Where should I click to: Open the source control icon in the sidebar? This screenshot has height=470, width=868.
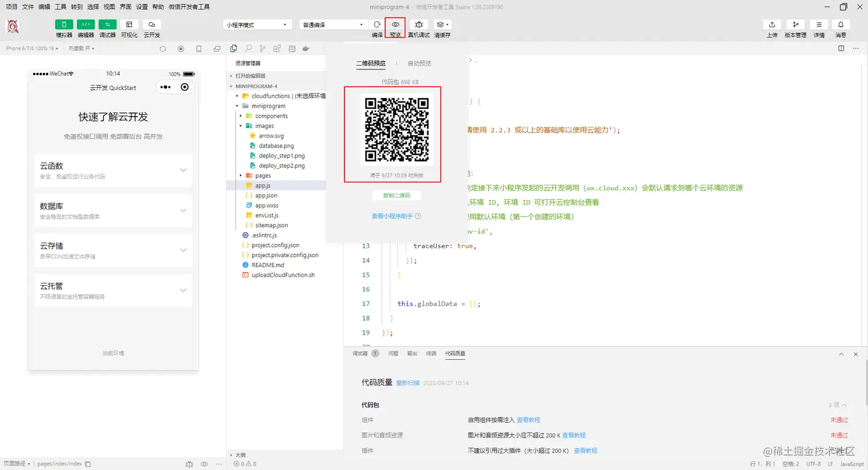click(262, 49)
